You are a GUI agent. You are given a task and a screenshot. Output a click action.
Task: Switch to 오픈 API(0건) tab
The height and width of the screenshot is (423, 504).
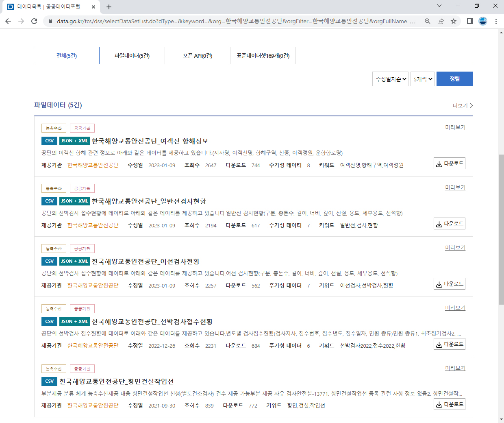[198, 56]
